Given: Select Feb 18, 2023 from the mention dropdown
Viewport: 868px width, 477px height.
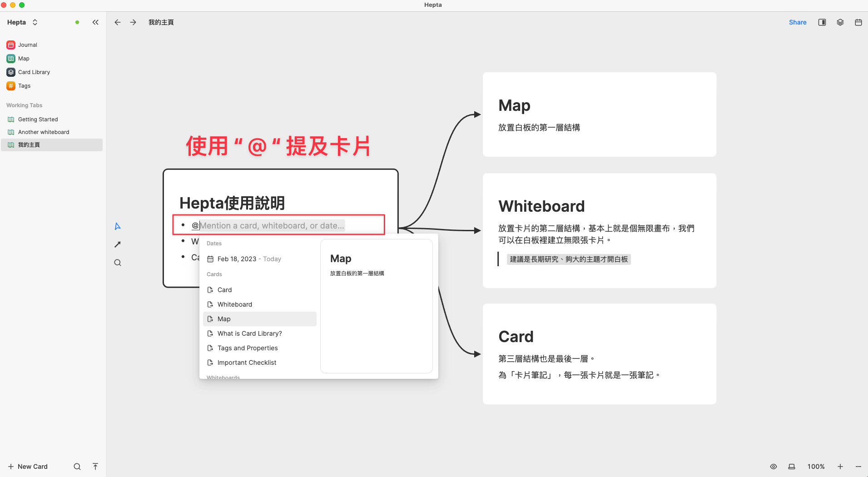Looking at the screenshot, I should click(x=244, y=259).
